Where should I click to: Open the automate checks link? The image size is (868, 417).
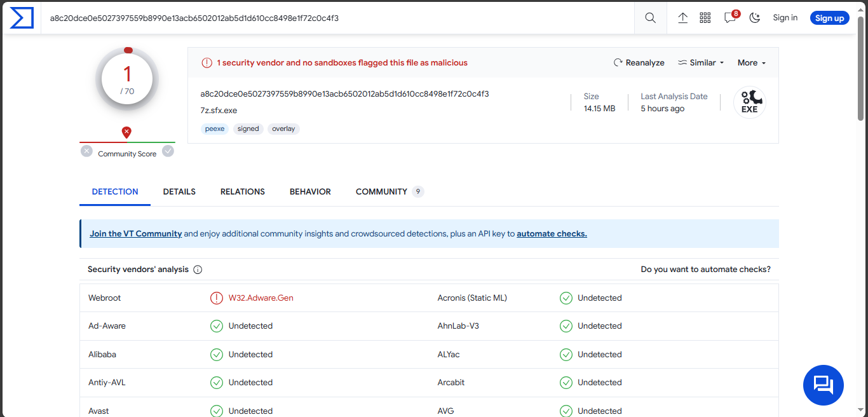[552, 233]
